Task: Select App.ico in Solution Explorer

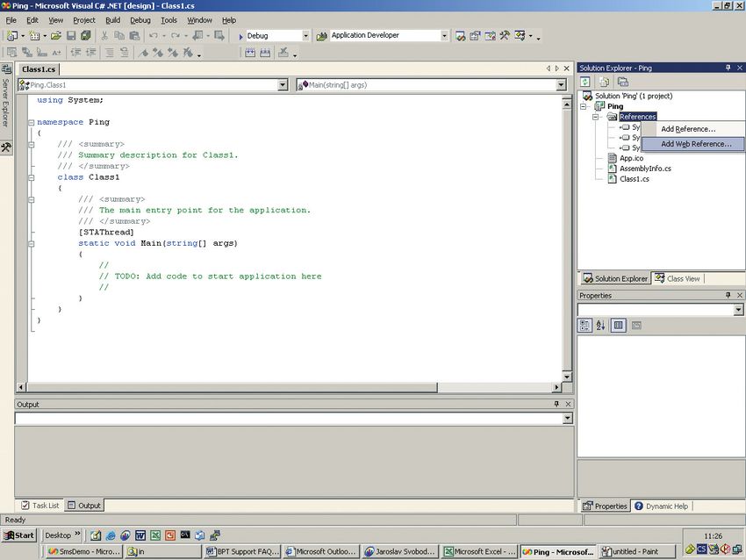Action: [x=631, y=159]
